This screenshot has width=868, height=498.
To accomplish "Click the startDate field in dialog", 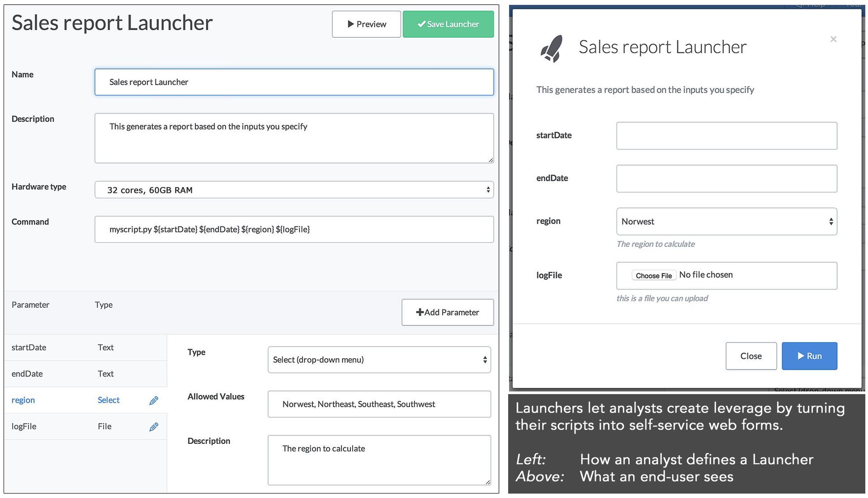I will pos(726,136).
